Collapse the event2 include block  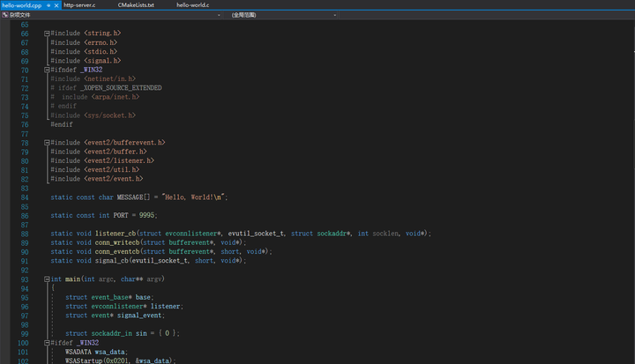coord(47,142)
